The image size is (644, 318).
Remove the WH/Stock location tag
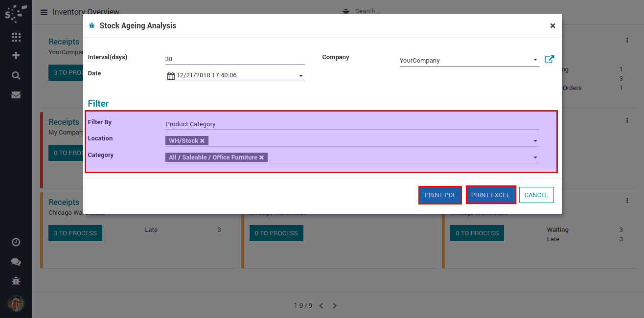[202, 141]
